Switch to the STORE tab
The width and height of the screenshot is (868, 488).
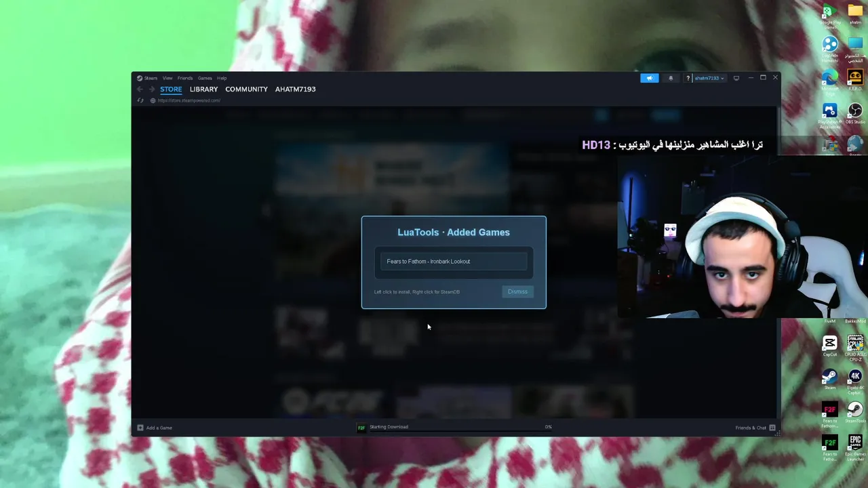pyautogui.click(x=171, y=89)
